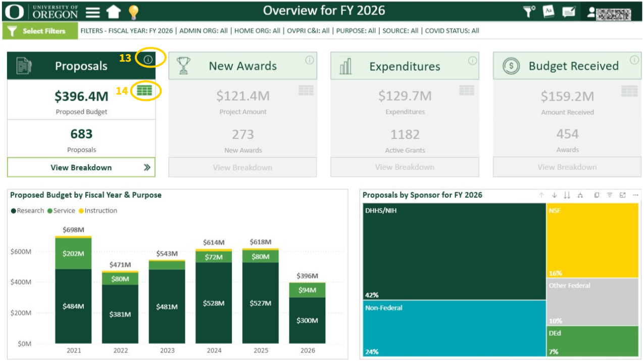Click the 2025 Service $80M bar segment

261,256
